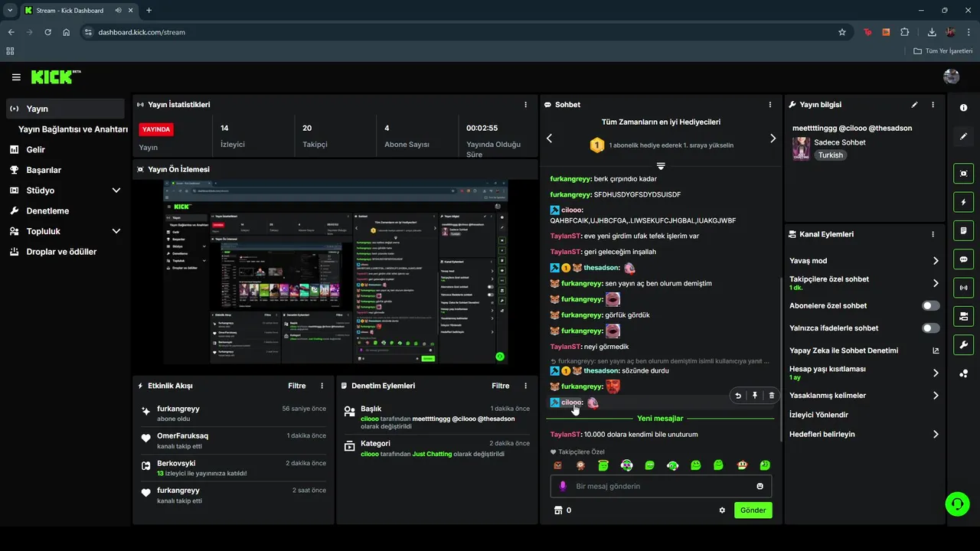The height and width of the screenshot is (551, 980).
Task: Click the Gönder send button
Action: coord(753,510)
